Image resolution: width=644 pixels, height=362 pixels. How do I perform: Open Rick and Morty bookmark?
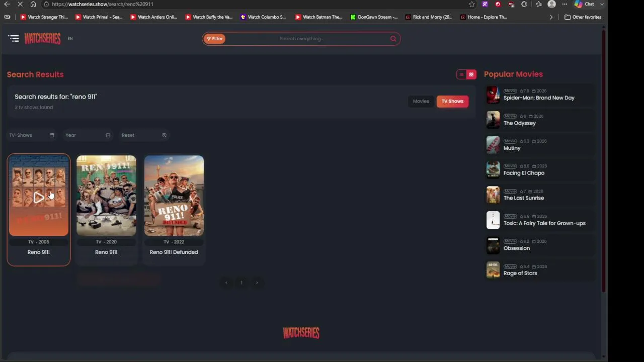tap(429, 17)
